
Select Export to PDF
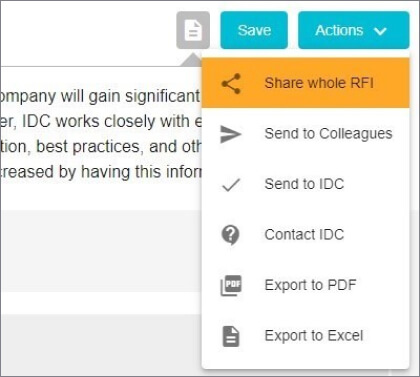click(x=306, y=285)
